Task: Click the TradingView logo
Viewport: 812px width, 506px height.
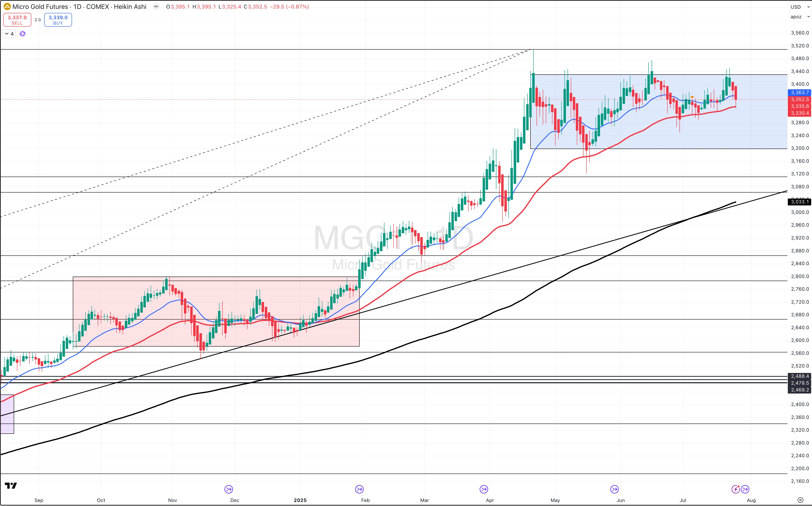Action: click(x=11, y=486)
